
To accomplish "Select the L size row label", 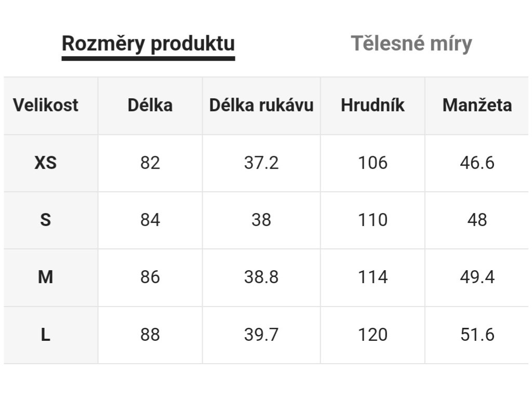I will pos(46,335).
